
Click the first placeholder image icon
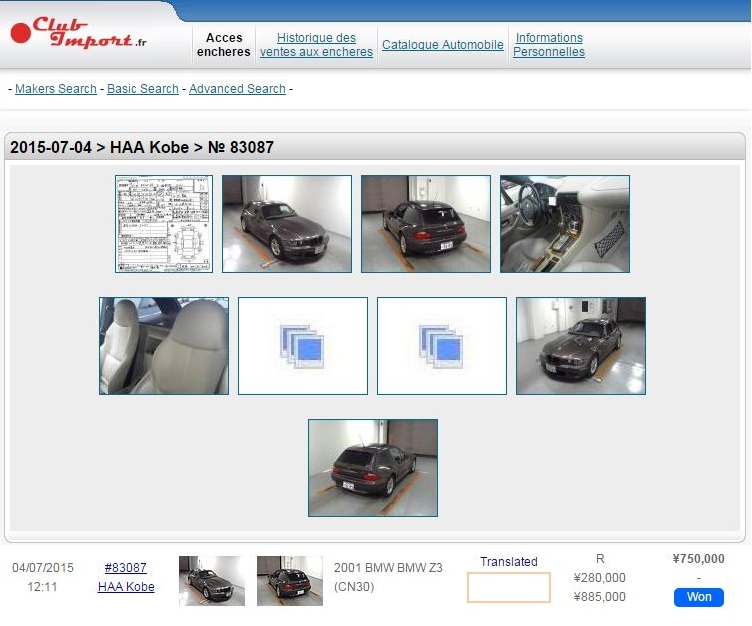[x=303, y=346]
